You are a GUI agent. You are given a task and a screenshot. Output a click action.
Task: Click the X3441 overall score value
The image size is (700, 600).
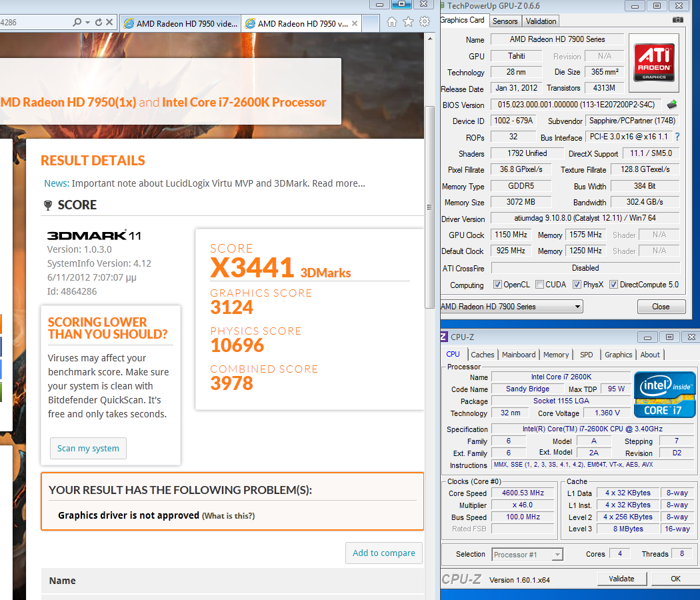pyautogui.click(x=252, y=268)
